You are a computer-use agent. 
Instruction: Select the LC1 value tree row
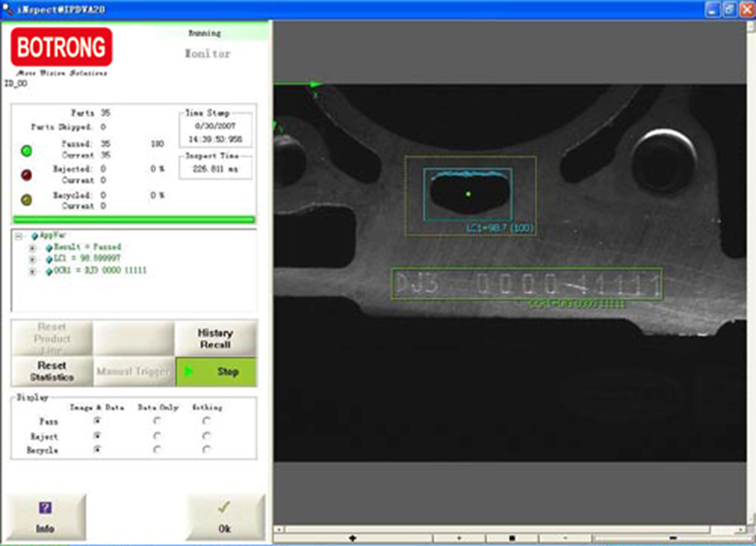87,258
